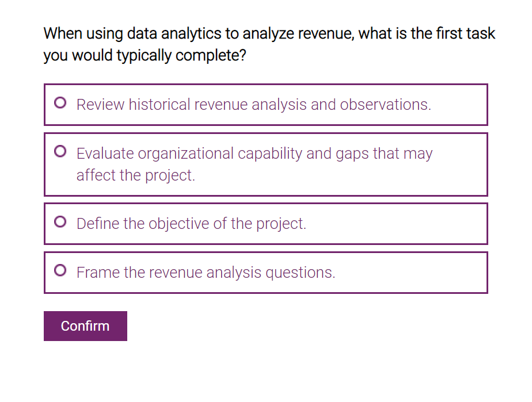Click the quiz question text
Screen dimensions: 532x402
[268, 44]
